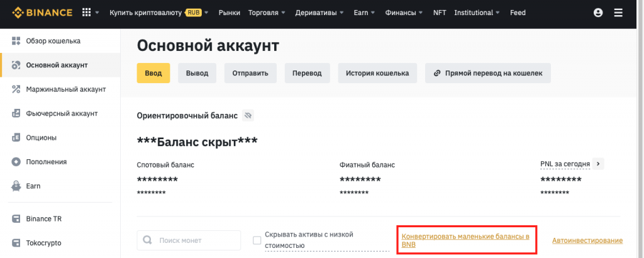Screen dimensions: 644x258
Task: Click the search magnifier icon
Action: (x=147, y=240)
